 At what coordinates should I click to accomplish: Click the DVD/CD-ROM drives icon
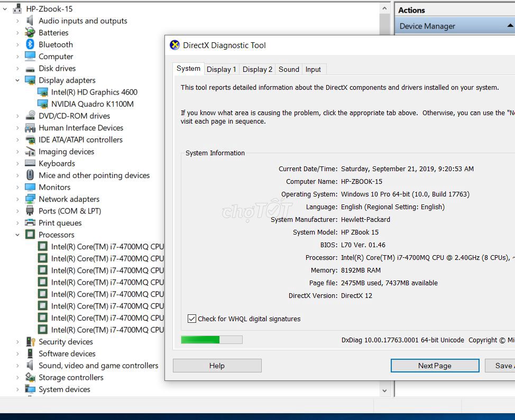[30, 116]
